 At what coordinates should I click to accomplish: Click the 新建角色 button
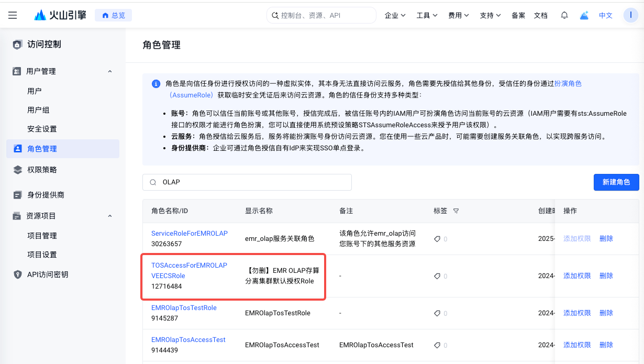click(616, 182)
